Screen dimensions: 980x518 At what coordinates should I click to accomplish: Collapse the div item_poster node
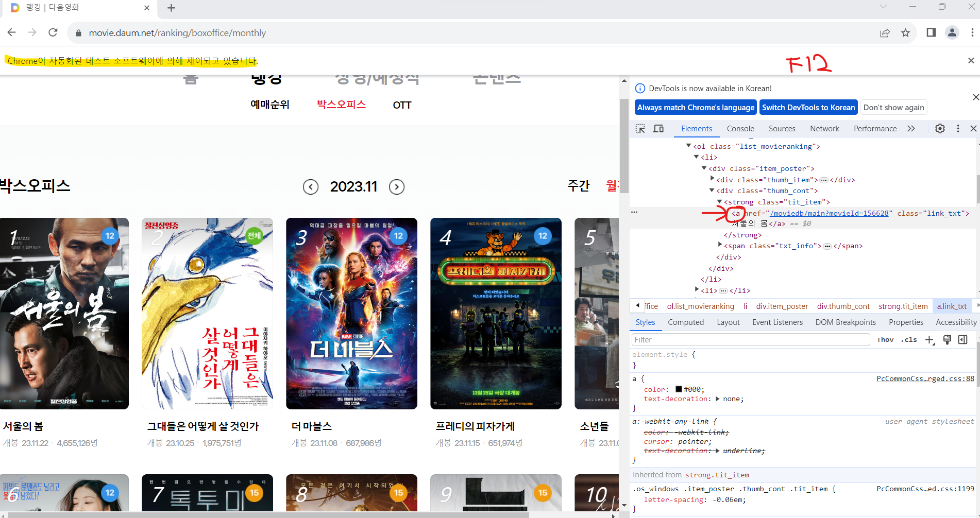click(x=704, y=168)
